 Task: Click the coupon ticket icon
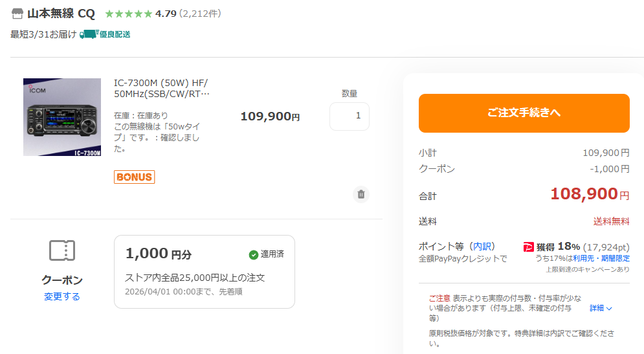62,250
